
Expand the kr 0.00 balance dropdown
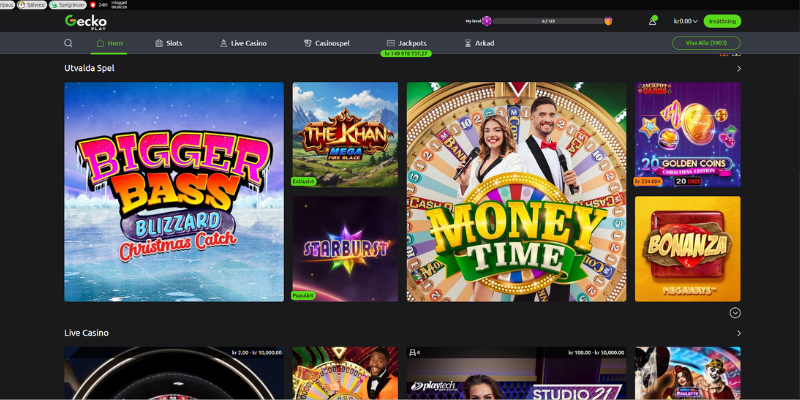685,21
